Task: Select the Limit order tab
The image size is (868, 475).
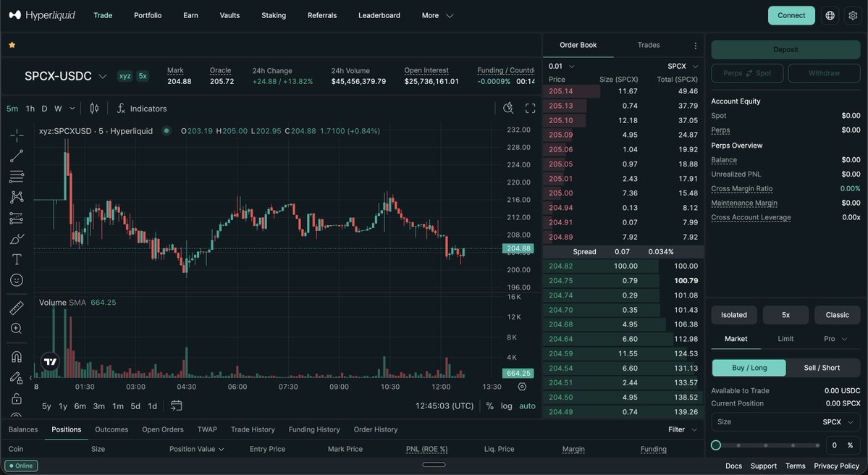Action: click(x=785, y=339)
